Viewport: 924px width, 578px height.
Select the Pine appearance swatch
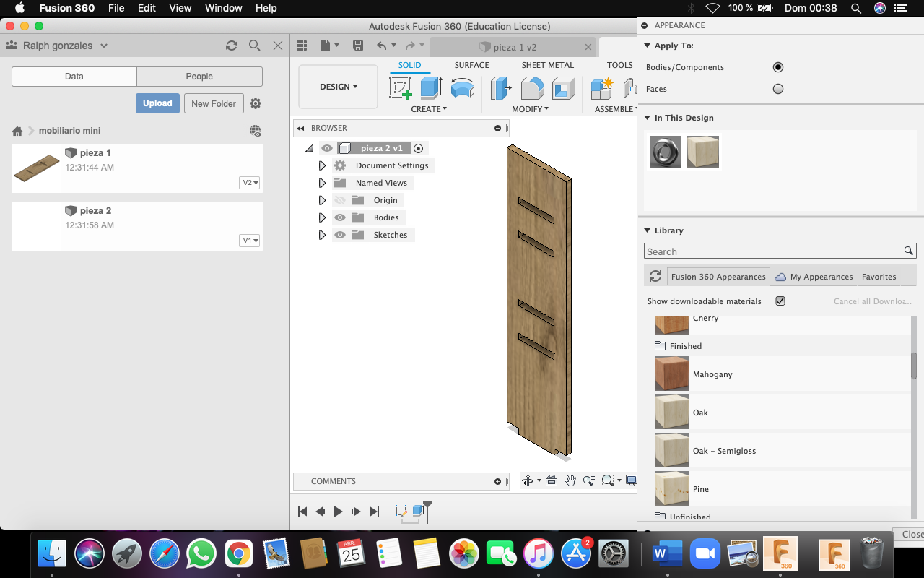tap(672, 489)
